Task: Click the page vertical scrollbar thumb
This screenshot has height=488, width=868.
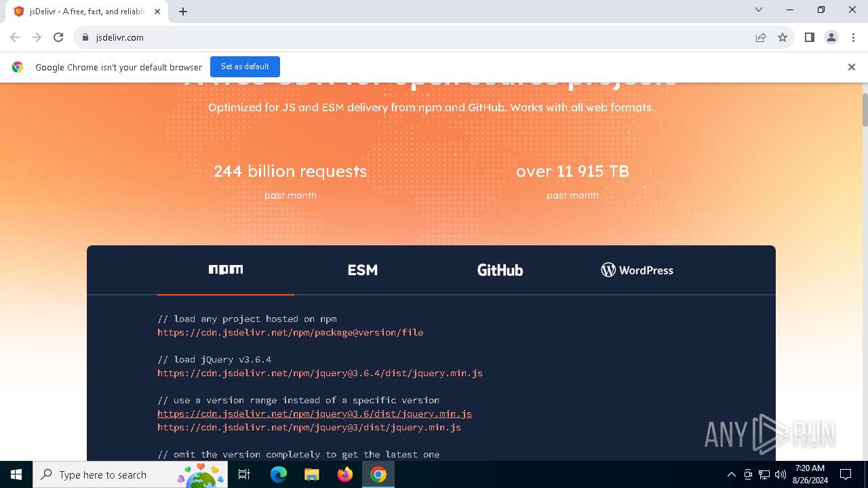Action: coord(865,110)
